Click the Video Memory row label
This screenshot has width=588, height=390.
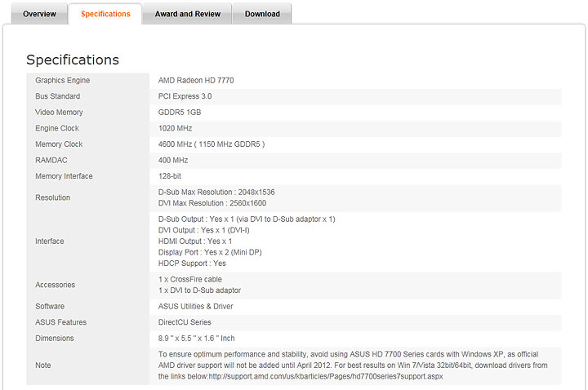(59, 113)
